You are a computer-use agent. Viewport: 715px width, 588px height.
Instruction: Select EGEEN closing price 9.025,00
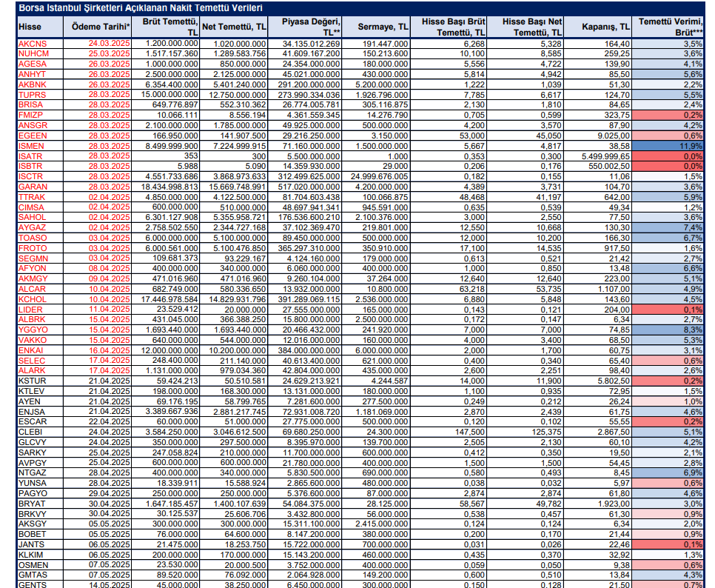[x=614, y=136]
